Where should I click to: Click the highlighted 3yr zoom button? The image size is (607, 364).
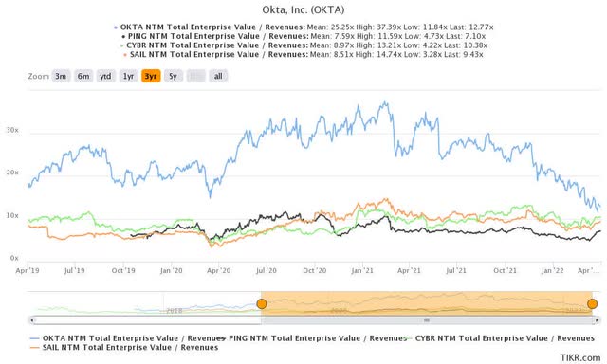151,76
